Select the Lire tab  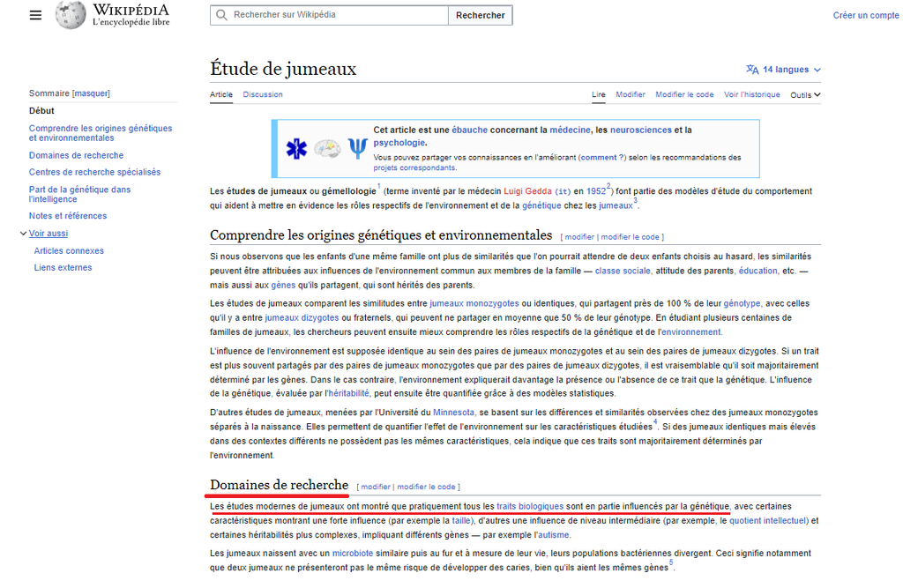tap(599, 94)
